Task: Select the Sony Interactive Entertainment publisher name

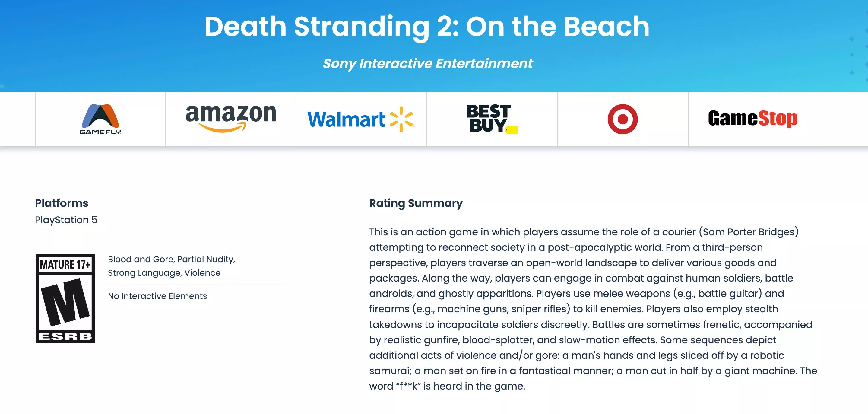Action: 428,63
